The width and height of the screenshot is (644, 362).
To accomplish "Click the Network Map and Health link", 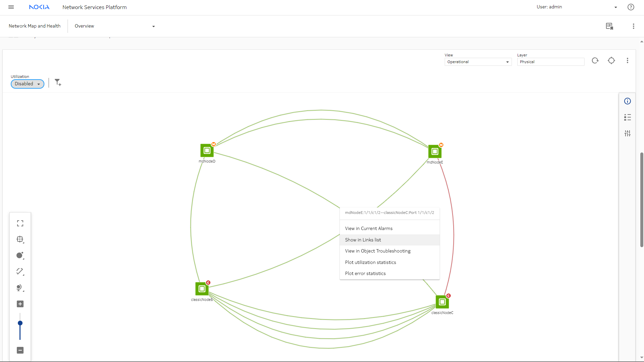I will [x=35, y=26].
